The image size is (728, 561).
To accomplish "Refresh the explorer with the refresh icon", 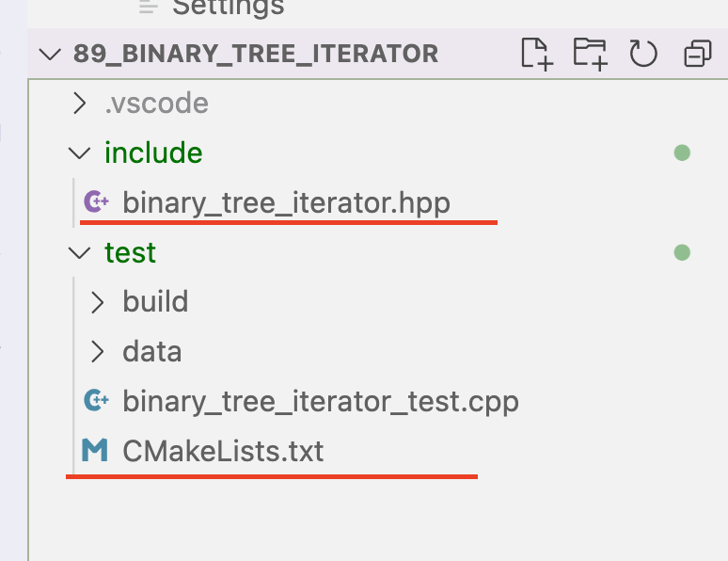I will pyautogui.click(x=643, y=54).
